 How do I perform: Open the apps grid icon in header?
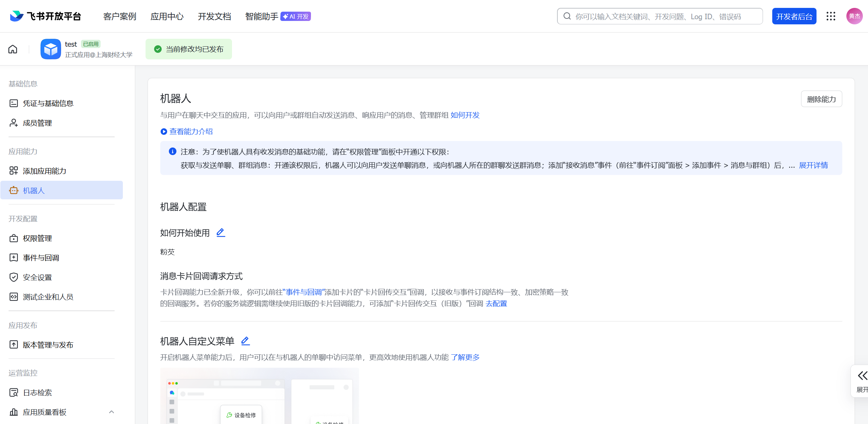point(831,16)
